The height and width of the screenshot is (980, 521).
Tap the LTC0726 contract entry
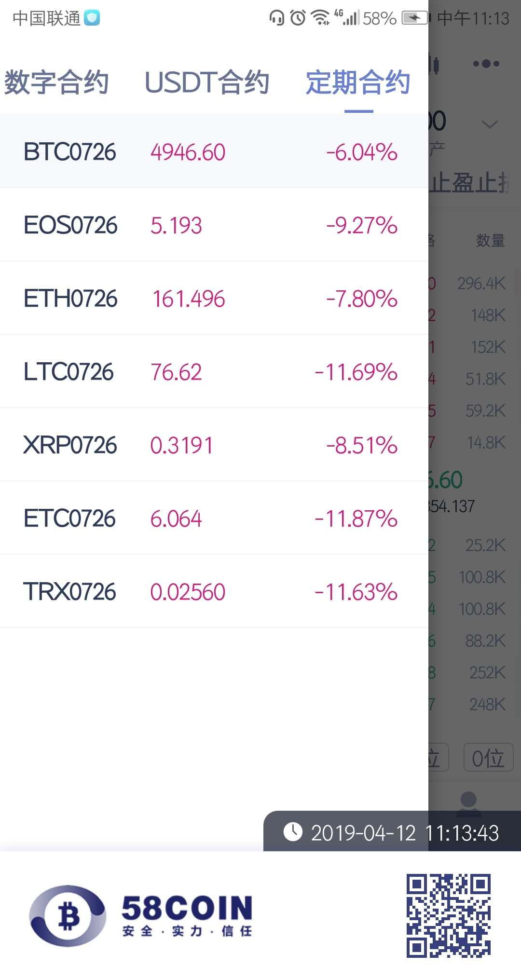[212, 372]
